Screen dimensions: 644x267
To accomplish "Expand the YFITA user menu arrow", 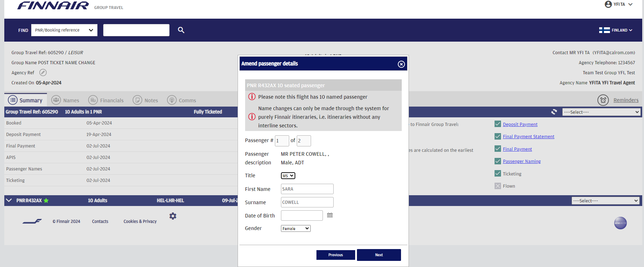I will coord(630,4).
